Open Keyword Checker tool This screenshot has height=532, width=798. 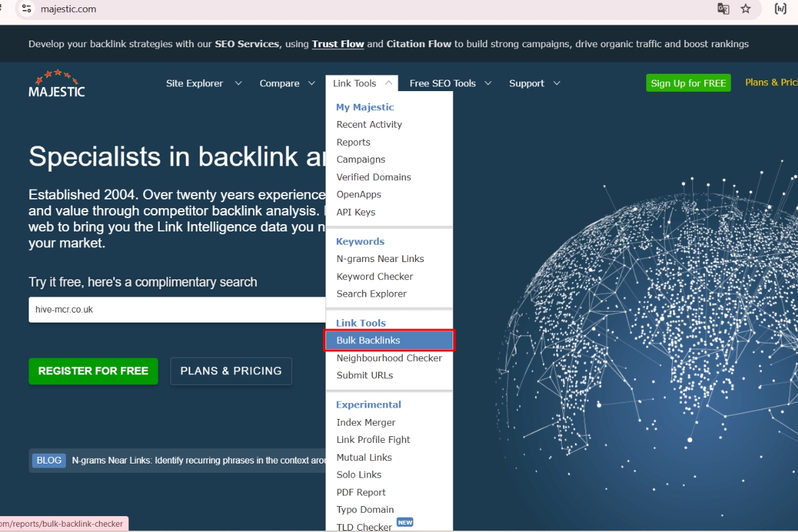click(375, 277)
